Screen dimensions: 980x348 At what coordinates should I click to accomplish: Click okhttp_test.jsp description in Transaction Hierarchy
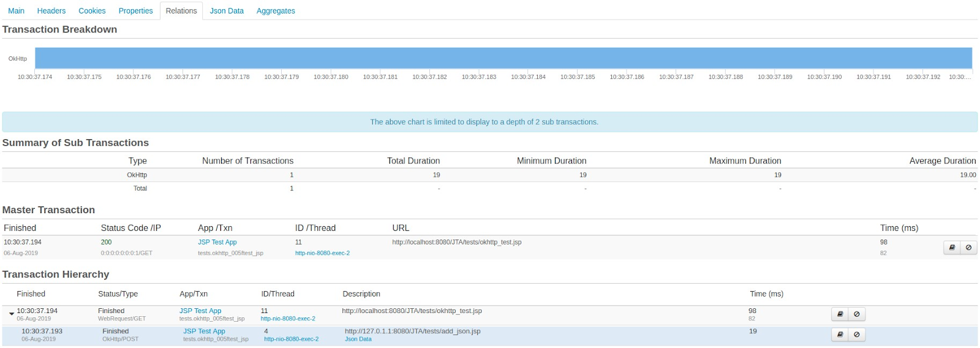coord(412,311)
